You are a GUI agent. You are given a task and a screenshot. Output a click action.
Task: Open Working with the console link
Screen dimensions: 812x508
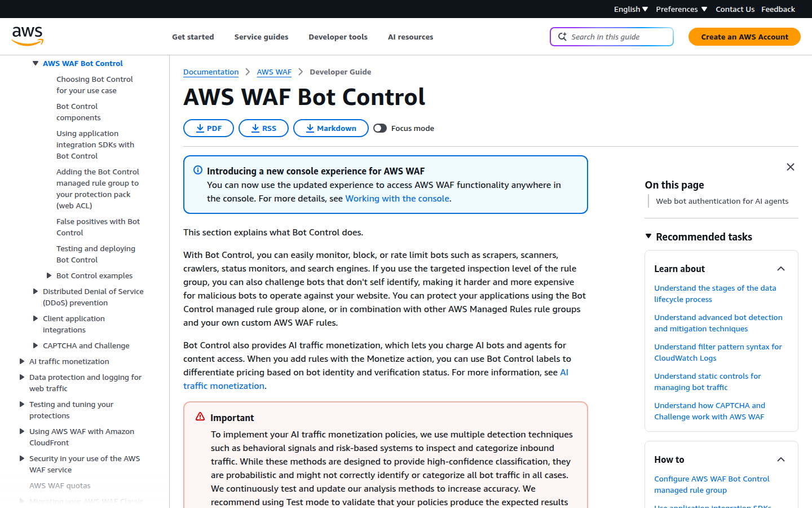click(397, 199)
